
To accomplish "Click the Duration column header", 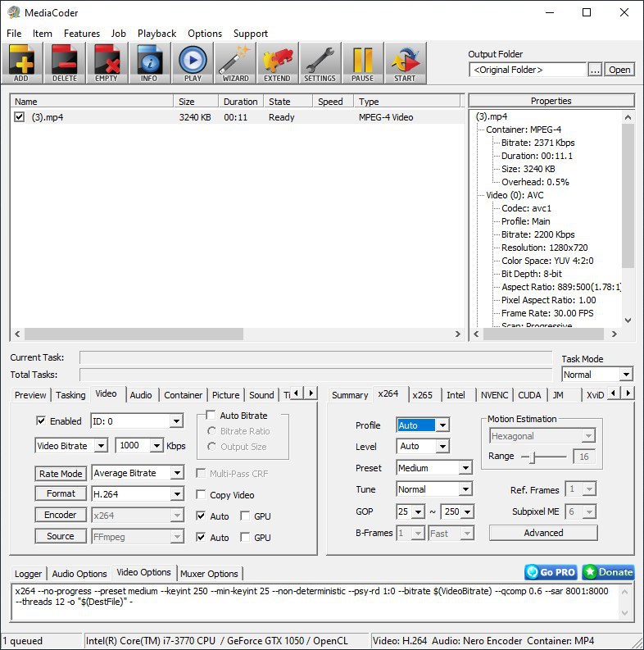I will click(241, 102).
